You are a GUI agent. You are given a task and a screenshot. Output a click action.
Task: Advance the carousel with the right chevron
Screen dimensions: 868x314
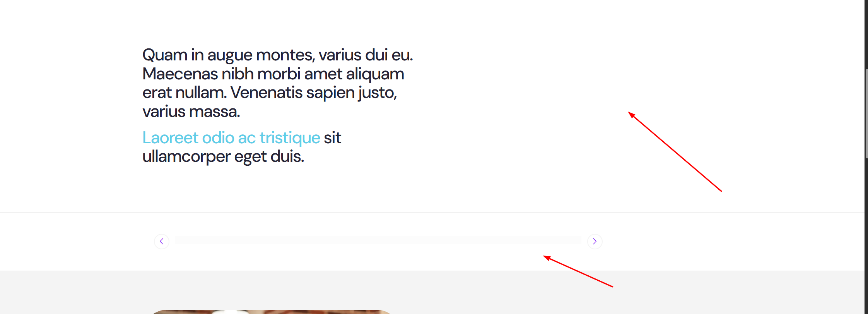click(595, 242)
